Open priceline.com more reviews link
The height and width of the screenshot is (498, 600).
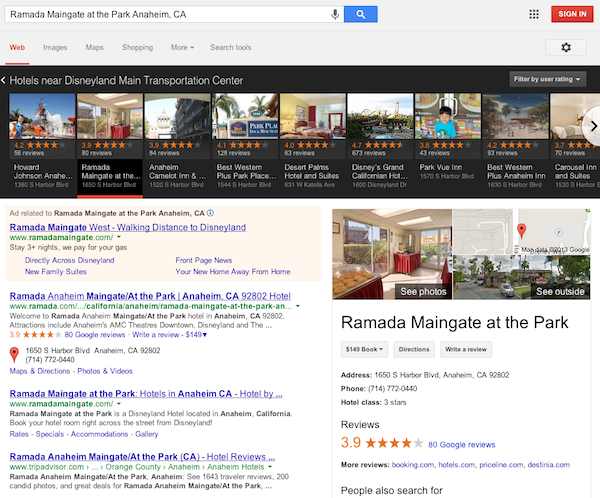point(501,465)
